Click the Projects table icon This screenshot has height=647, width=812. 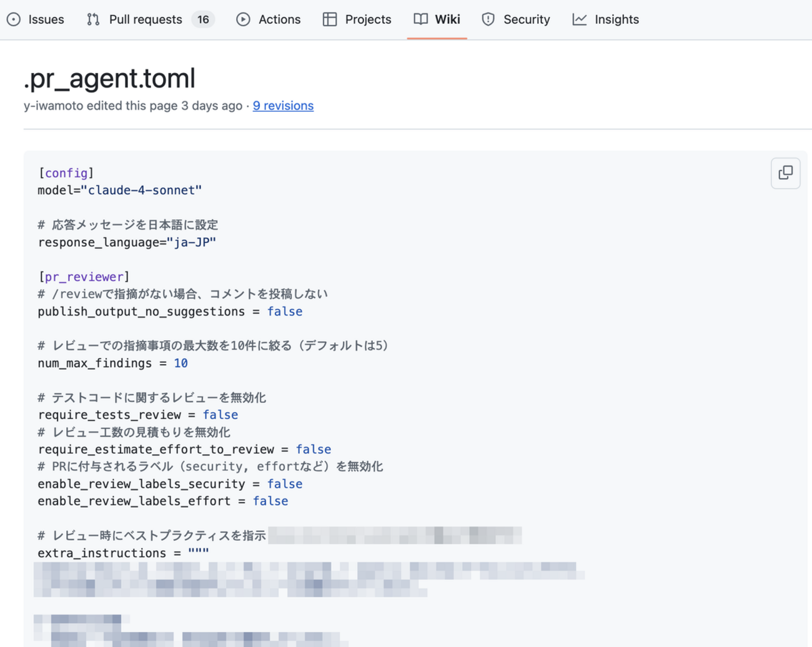tap(330, 19)
